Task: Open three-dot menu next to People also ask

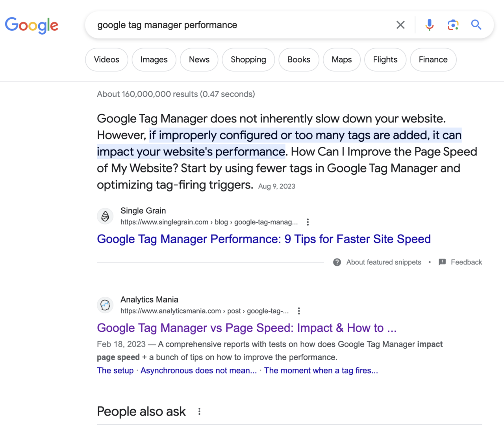Action: [x=200, y=411]
